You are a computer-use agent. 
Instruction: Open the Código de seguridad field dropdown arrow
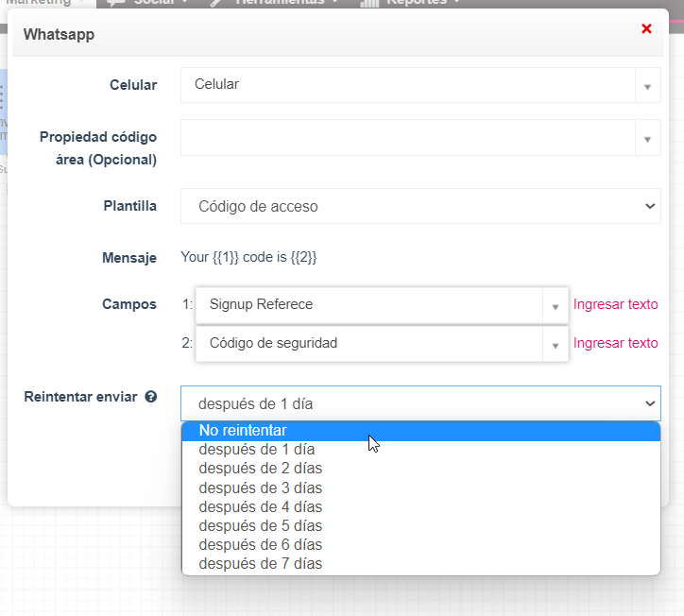556,344
